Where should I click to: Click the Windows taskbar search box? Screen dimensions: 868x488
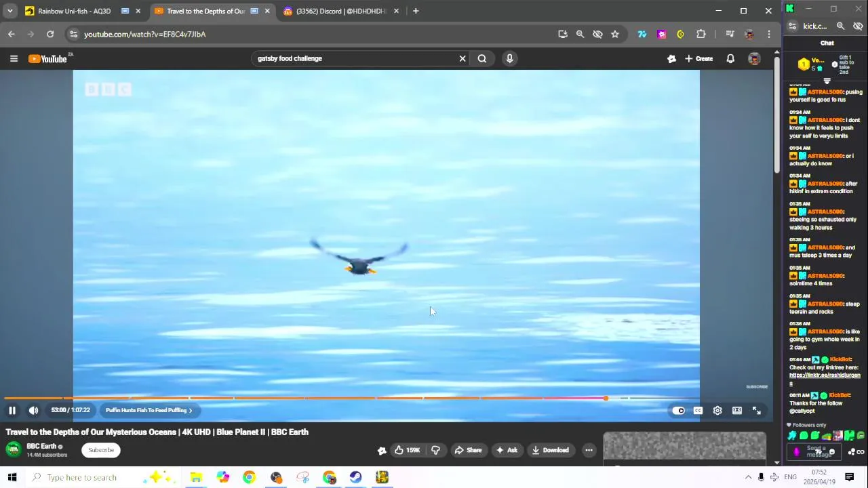pos(102,477)
